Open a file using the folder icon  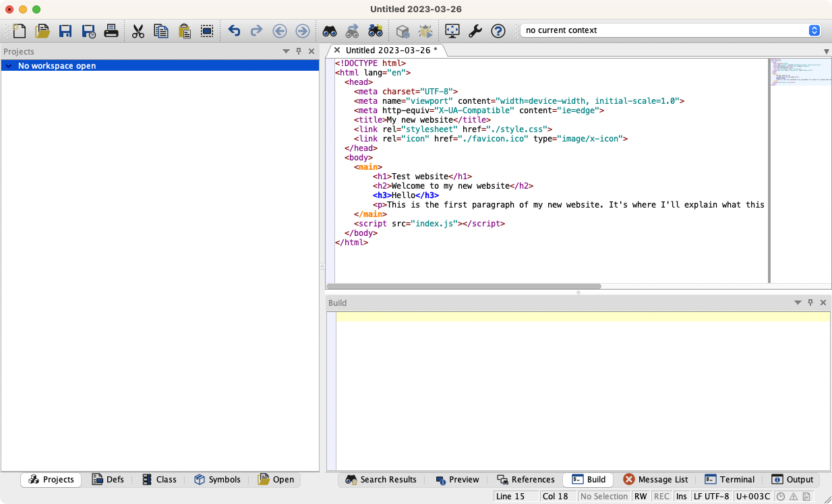(x=42, y=30)
